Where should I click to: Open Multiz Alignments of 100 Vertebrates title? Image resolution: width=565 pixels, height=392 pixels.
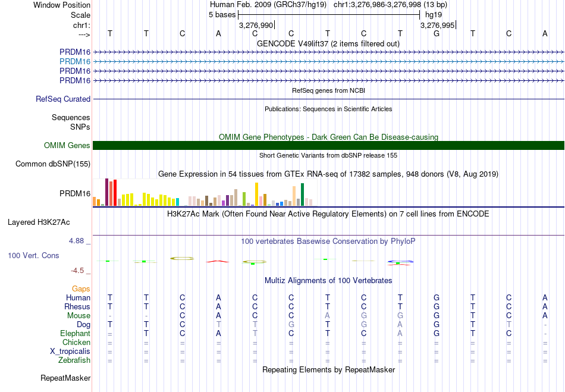point(328,280)
